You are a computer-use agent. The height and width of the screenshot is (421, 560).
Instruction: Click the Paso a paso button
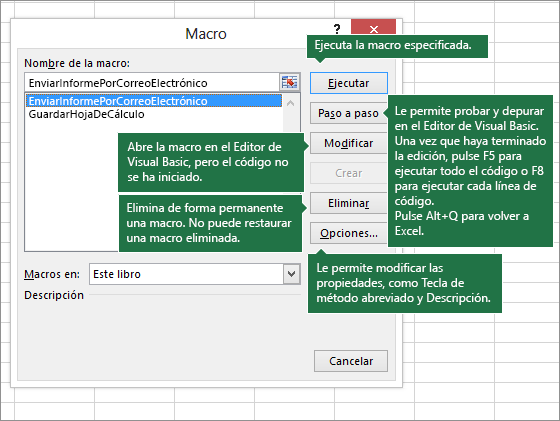click(348, 113)
